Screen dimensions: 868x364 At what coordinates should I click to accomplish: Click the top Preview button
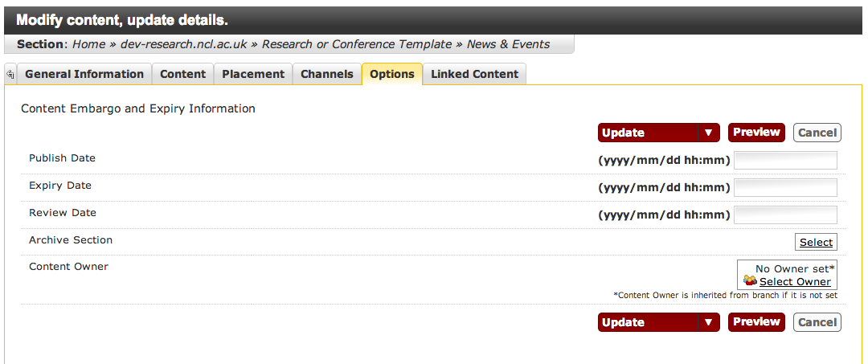(x=756, y=133)
